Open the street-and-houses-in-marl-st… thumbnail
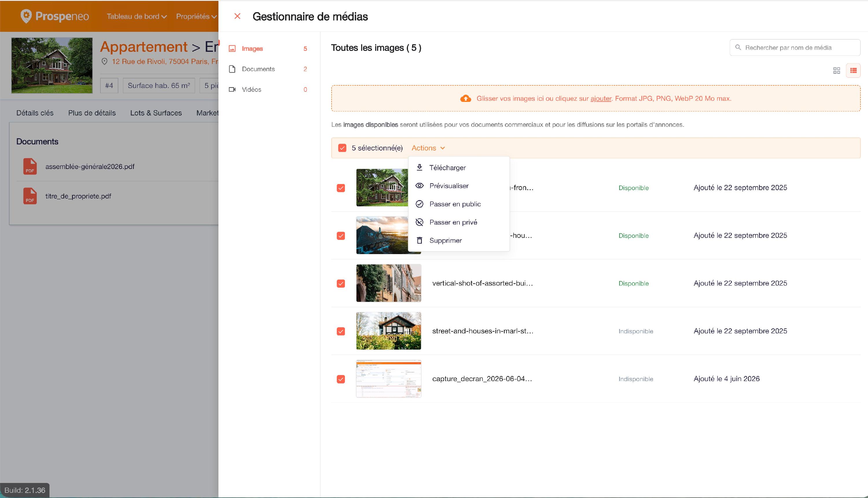Screen dimensions: 868x498 389,331
